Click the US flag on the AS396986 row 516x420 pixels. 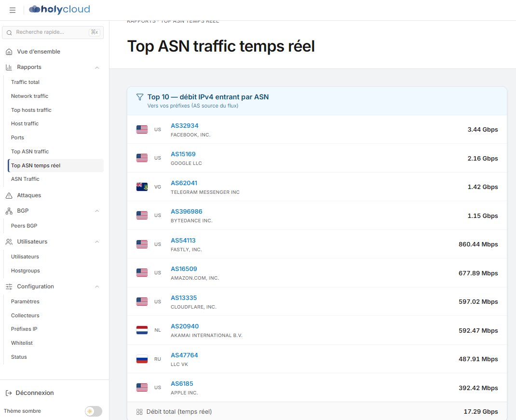click(x=142, y=215)
